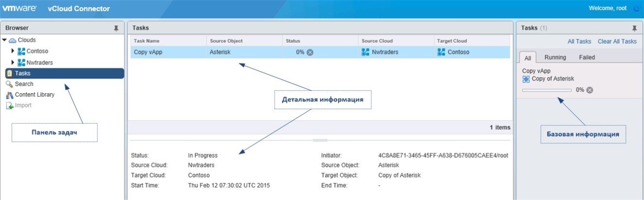Click the 1 items count label
The width and height of the screenshot is (644, 200).
coord(500,127)
